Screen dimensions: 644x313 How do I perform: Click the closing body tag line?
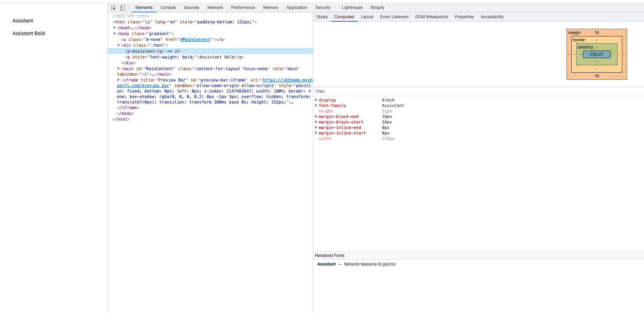point(125,114)
